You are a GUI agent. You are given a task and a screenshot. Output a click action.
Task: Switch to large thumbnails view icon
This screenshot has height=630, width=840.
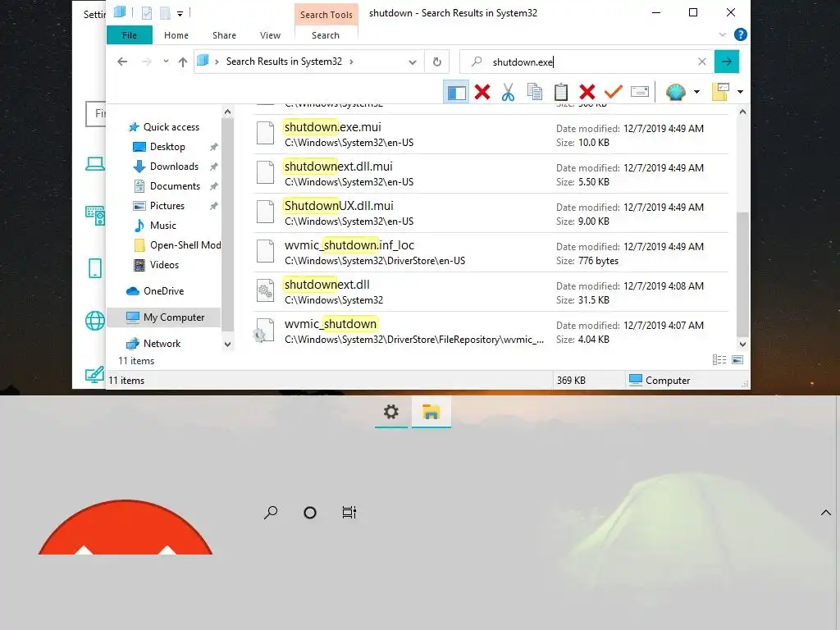point(737,360)
